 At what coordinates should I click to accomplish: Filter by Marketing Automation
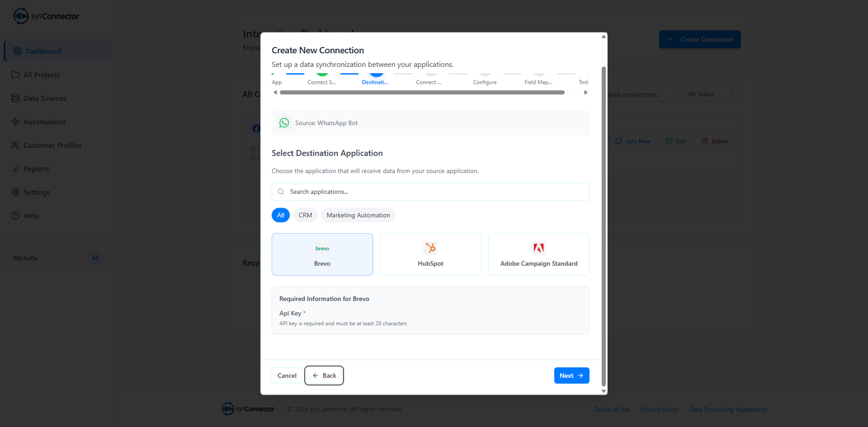tap(358, 216)
